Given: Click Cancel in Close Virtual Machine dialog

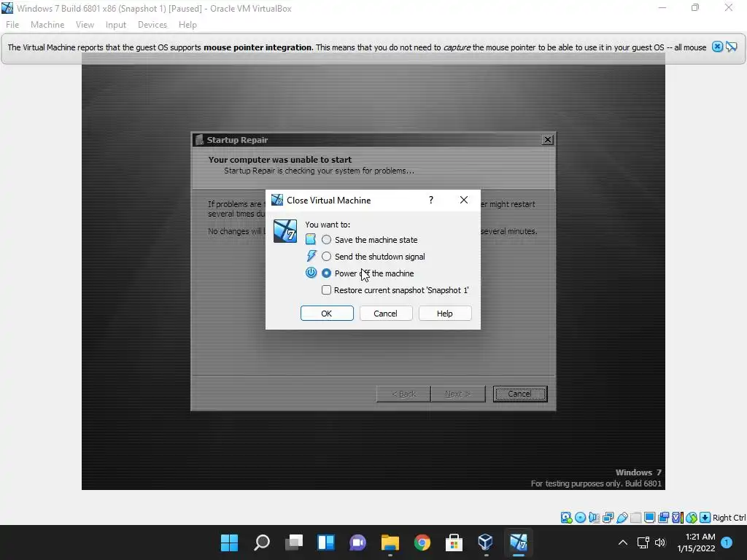Looking at the screenshot, I should click(385, 314).
